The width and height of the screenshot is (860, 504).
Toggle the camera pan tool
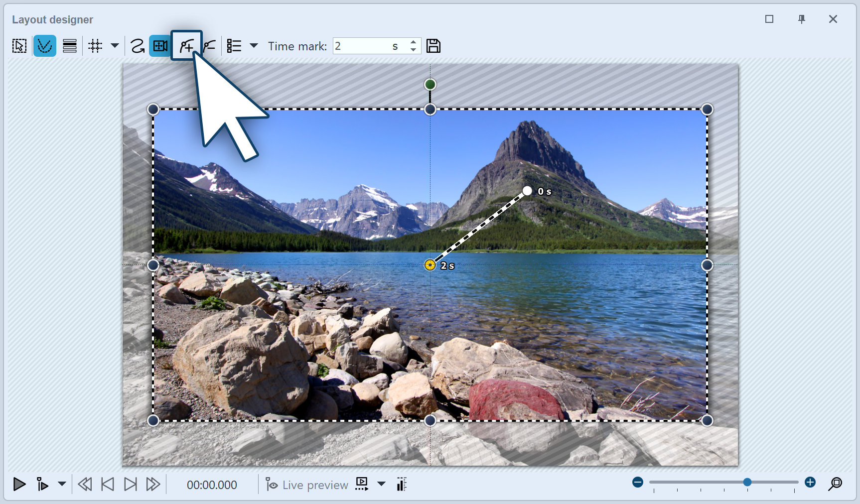coord(159,45)
